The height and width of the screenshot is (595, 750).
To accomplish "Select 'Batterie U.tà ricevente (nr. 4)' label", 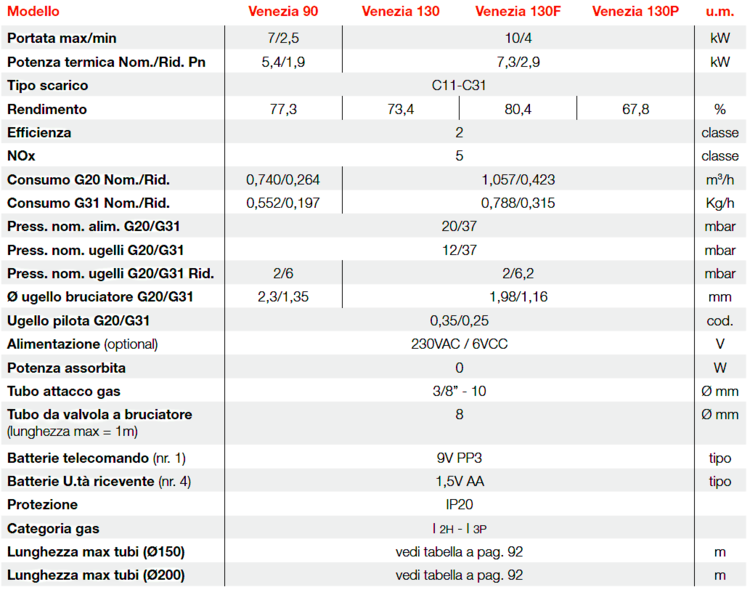I will click(99, 482).
